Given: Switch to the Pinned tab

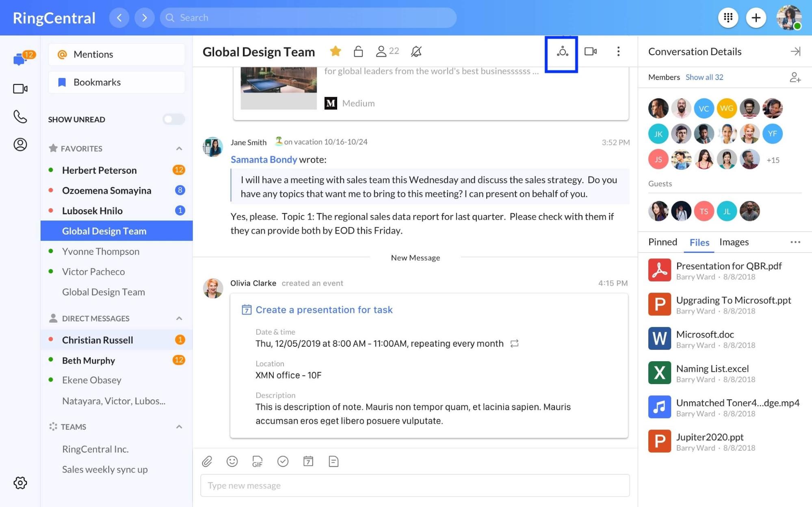Looking at the screenshot, I should (x=663, y=242).
